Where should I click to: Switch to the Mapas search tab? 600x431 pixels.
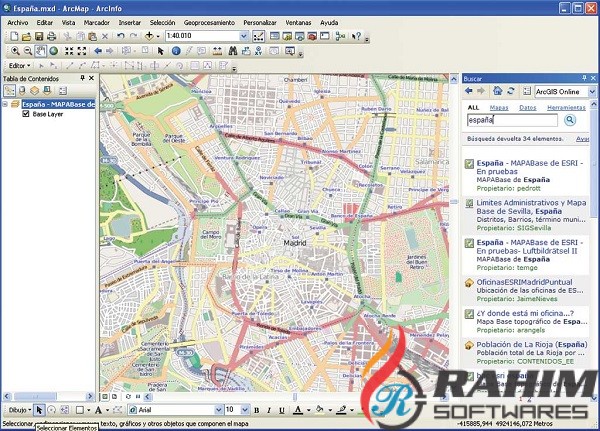pos(499,108)
